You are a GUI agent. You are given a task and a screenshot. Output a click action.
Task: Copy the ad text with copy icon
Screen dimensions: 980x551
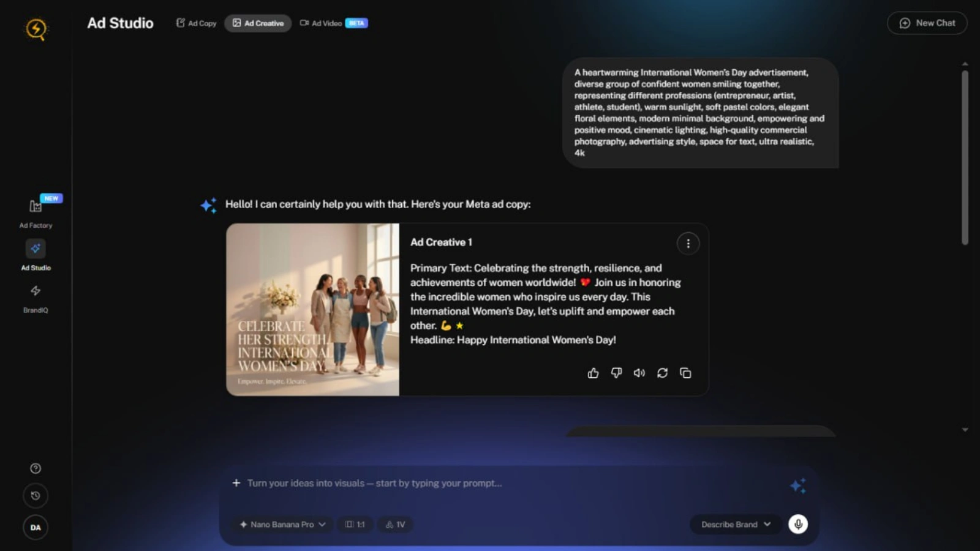685,373
